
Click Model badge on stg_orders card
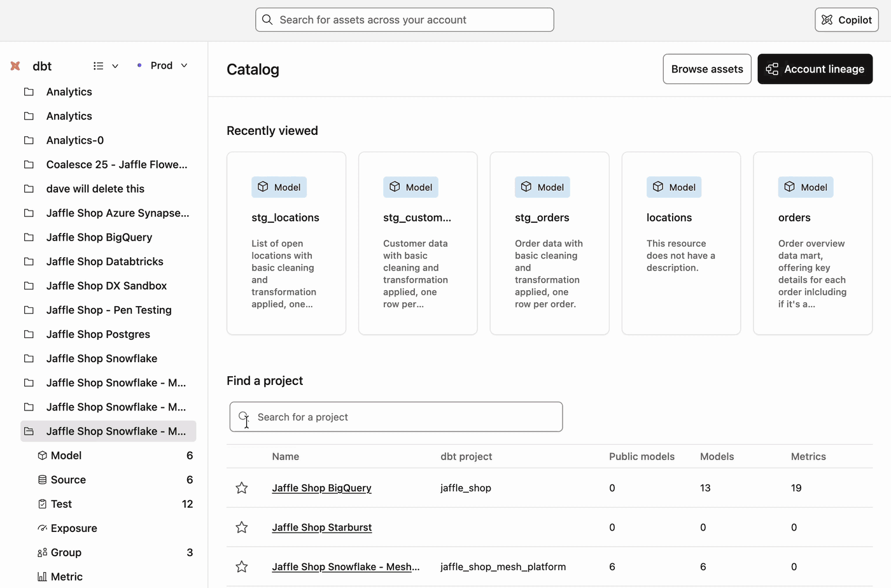click(x=543, y=187)
